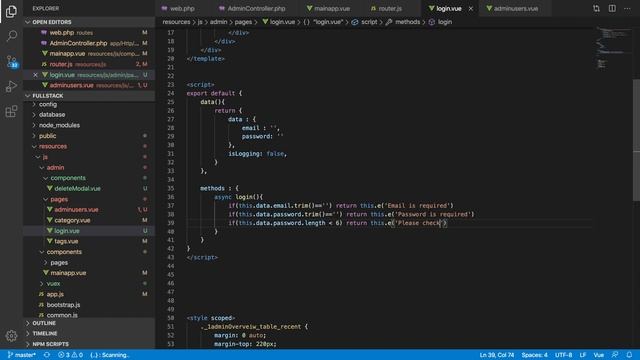This screenshot has width=640, height=360.
Task: Open editor more actions ellipsis
Action: click(627, 9)
